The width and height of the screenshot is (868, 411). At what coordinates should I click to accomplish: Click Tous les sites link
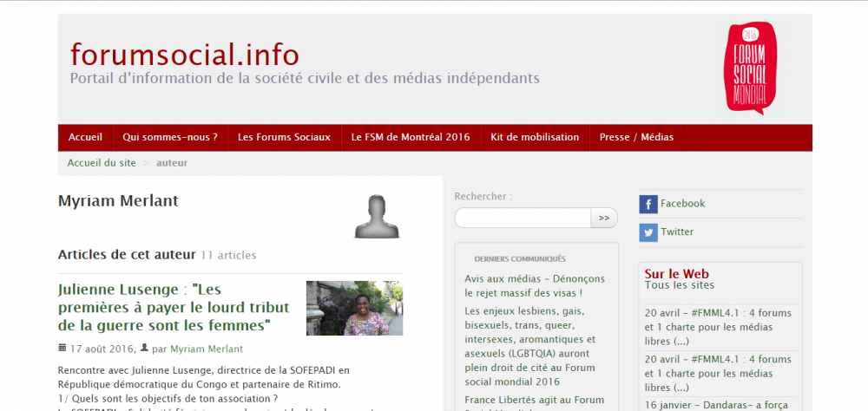[680, 285]
